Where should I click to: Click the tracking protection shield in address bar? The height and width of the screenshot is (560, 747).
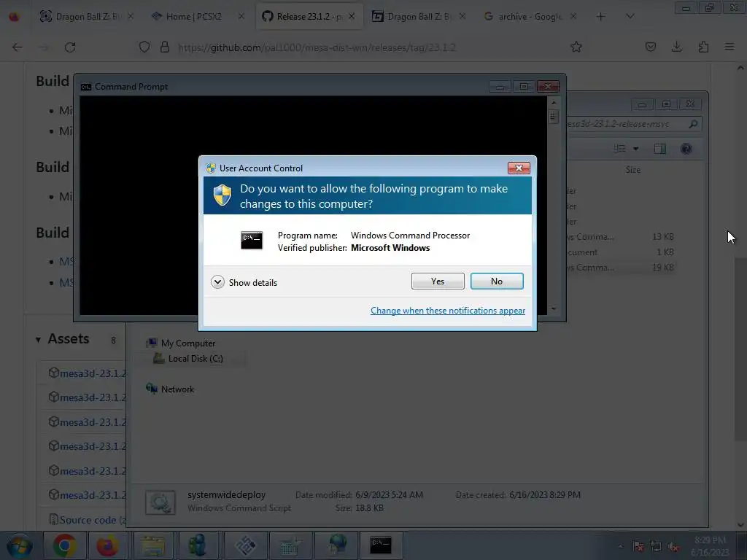point(144,47)
